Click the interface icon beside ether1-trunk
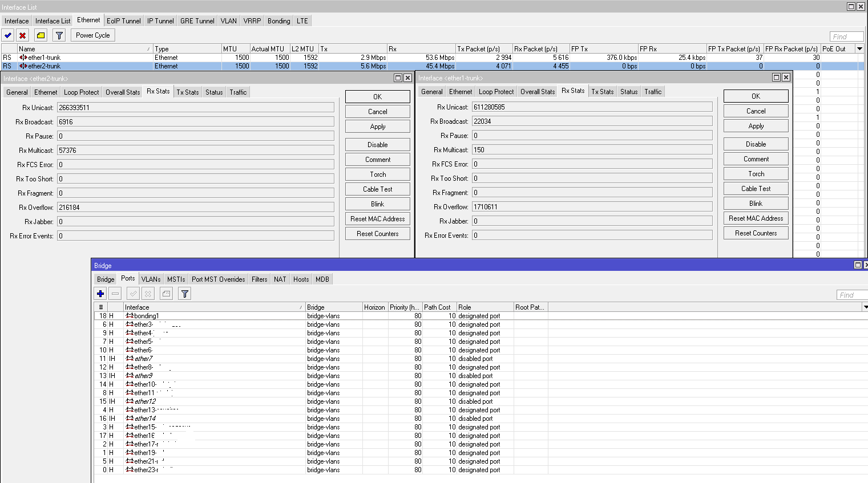This screenshot has height=483, width=868. tap(23, 58)
